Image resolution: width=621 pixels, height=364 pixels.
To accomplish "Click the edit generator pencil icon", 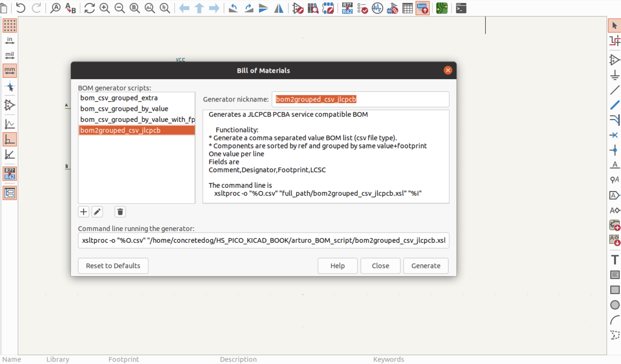I will [x=97, y=212].
